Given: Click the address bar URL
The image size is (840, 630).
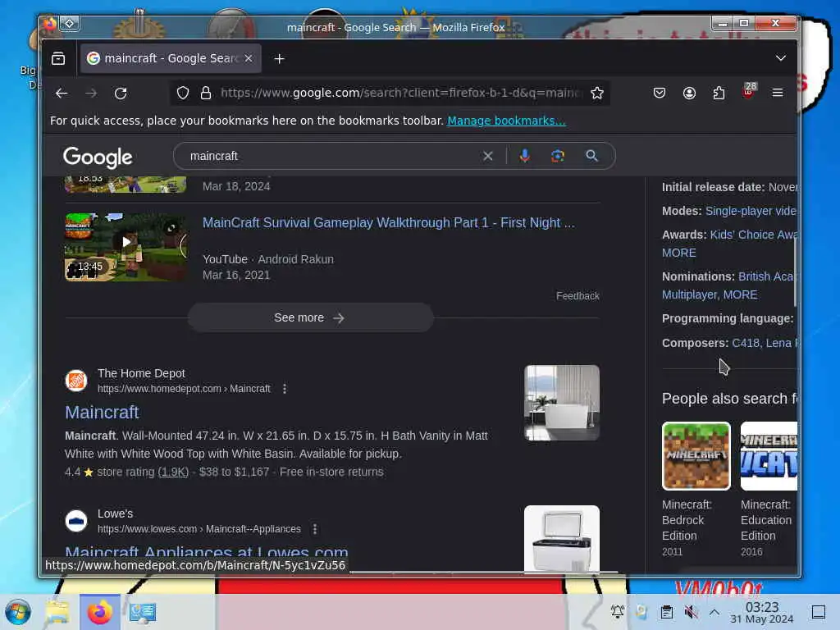Looking at the screenshot, I should point(399,94).
